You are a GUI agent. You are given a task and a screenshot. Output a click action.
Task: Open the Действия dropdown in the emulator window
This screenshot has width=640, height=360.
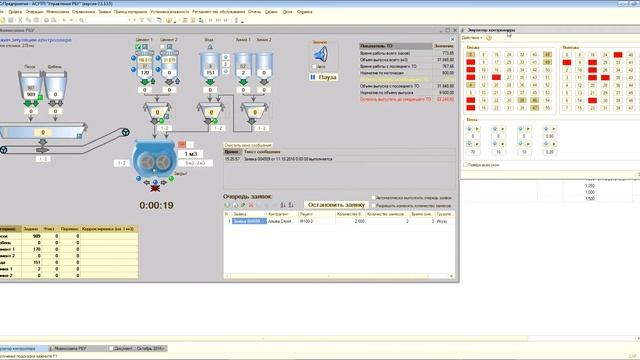(472, 38)
